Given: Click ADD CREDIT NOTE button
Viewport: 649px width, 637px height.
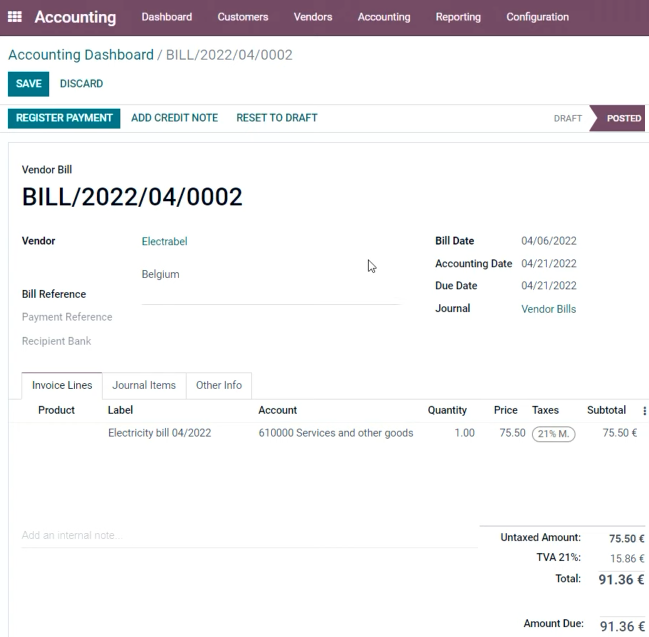Looking at the screenshot, I should [175, 118].
